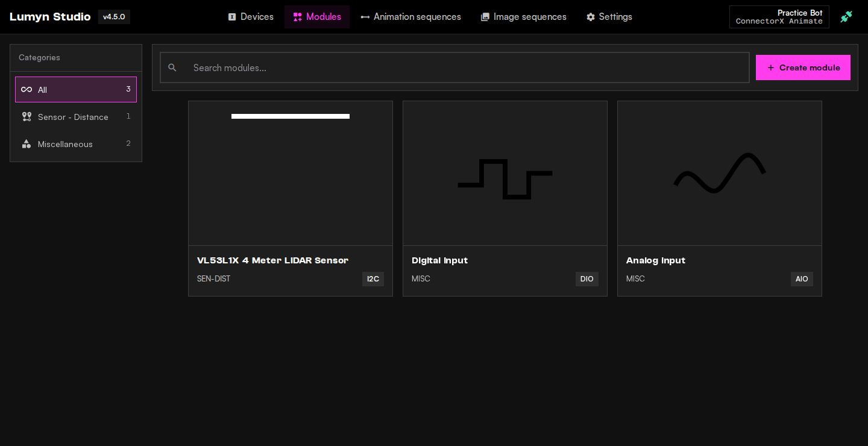Click the Sensor - Distance category icon
The height and width of the screenshot is (446, 868).
pos(27,116)
